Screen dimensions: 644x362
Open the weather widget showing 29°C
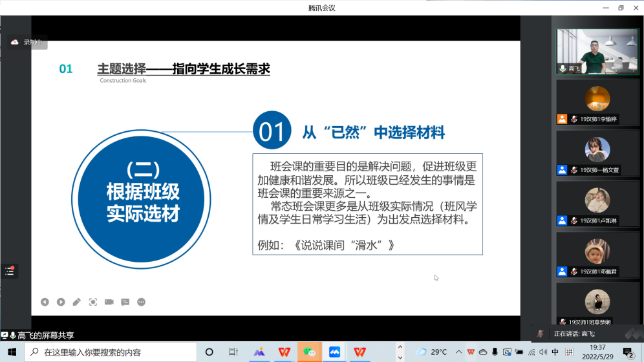point(432,352)
